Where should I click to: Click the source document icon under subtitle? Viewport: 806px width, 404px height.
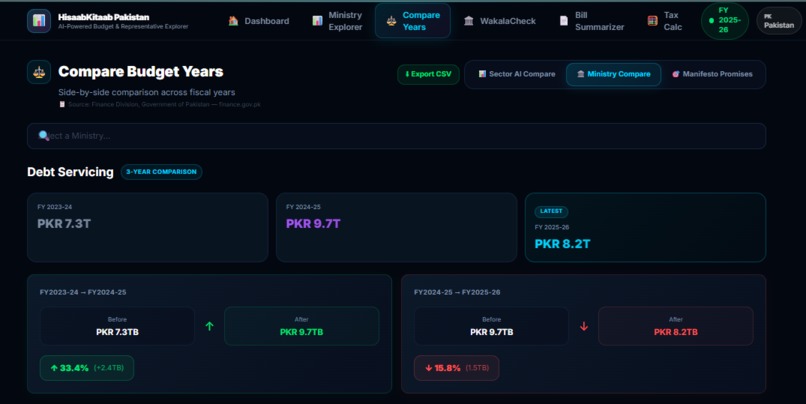click(x=62, y=104)
